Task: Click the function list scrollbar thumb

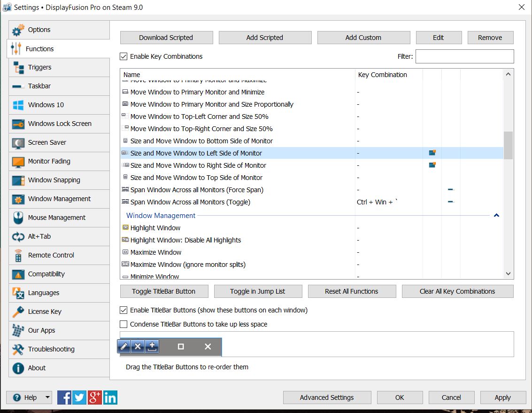Action: (508, 146)
